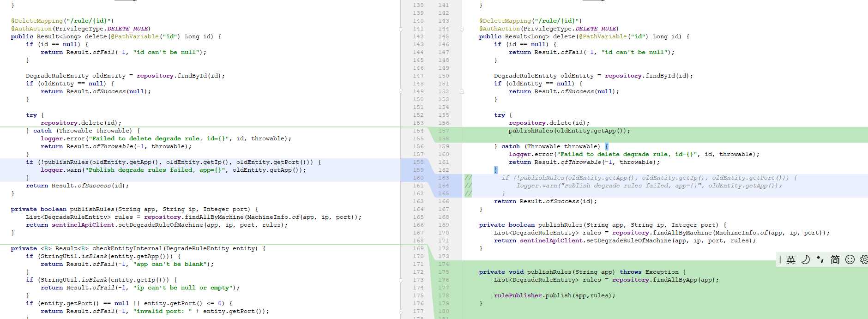The width and height of the screenshot is (868, 319).
Task: Toggle 简 simplified Chinese character mode
Action: tap(835, 259)
